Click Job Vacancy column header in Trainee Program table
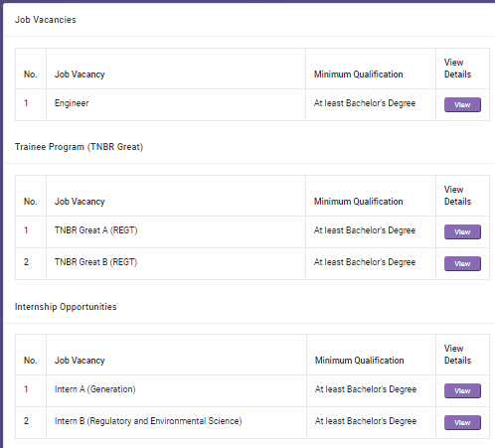 click(x=80, y=202)
